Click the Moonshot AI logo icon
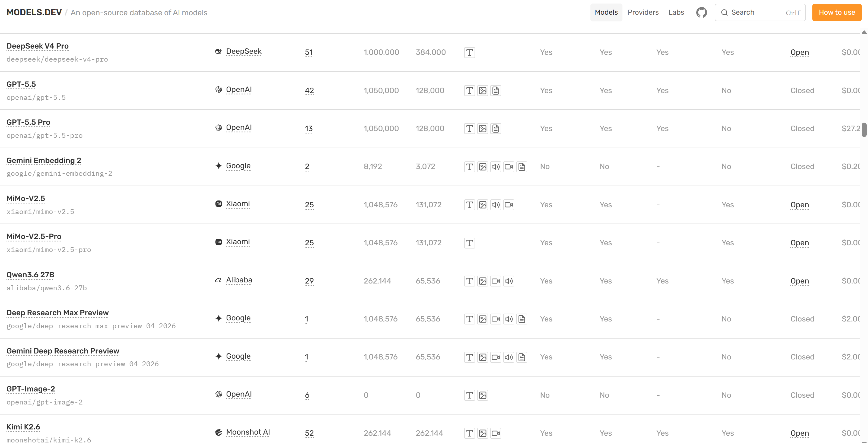The image size is (868, 443). 219,432
